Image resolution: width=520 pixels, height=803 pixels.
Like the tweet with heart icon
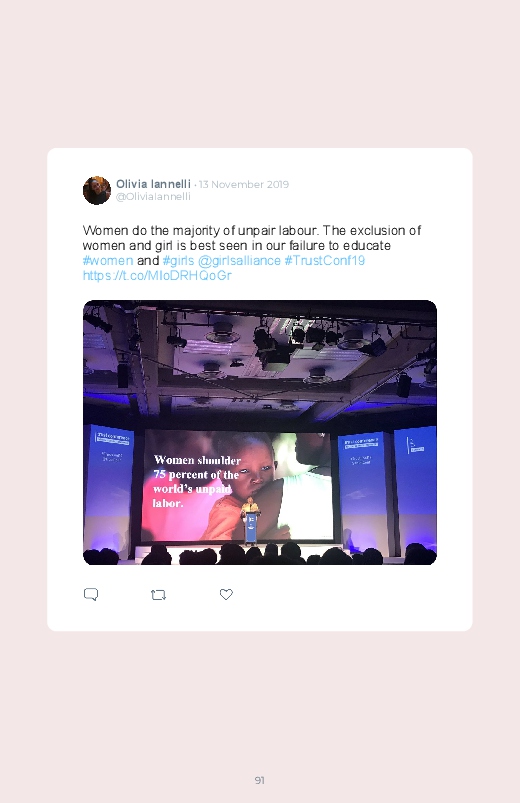(x=226, y=594)
